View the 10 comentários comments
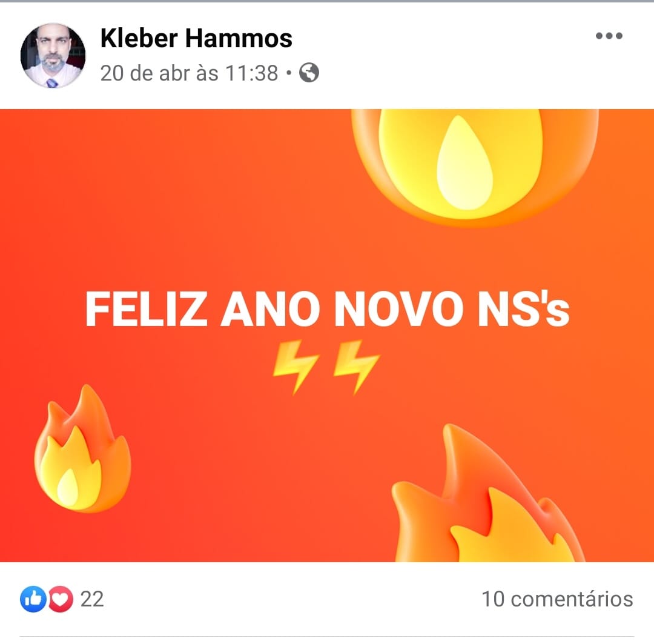The image size is (654, 644). point(557,599)
